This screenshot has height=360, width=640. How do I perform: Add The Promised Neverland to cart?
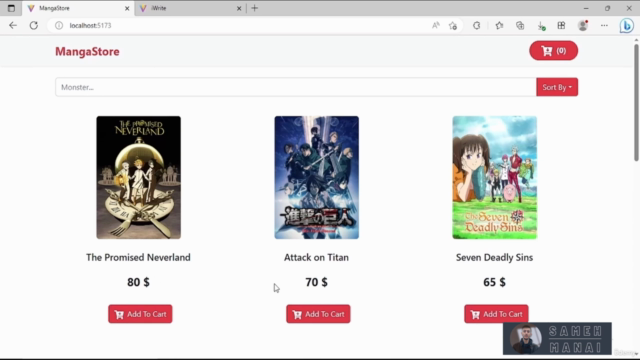tap(140, 314)
